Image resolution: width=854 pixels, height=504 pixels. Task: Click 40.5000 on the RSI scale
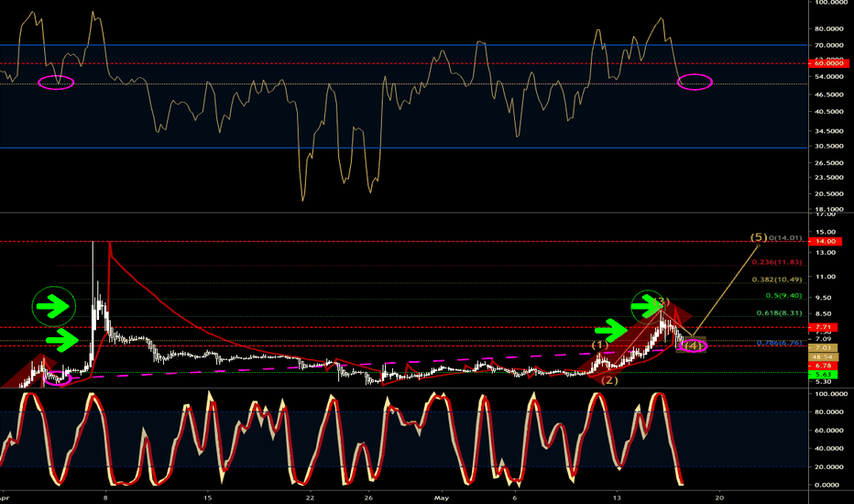click(829, 111)
